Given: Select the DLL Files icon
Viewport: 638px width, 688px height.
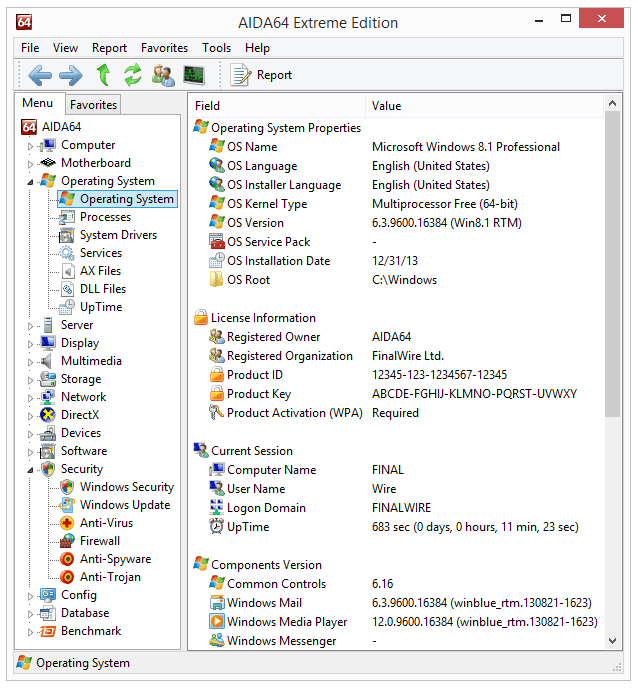Looking at the screenshot, I should point(67,289).
